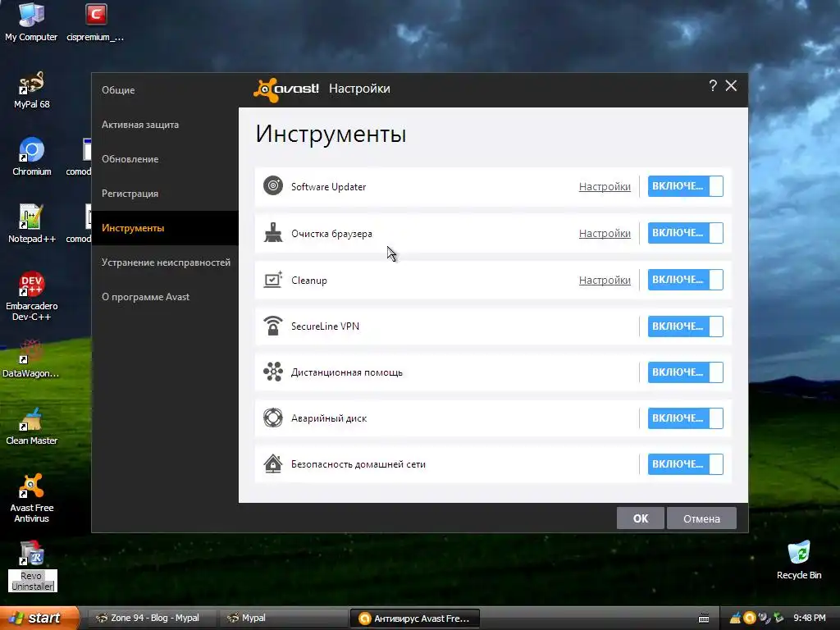Select the Recycle Bin icon
The width and height of the screenshot is (840, 630).
coord(799,559)
